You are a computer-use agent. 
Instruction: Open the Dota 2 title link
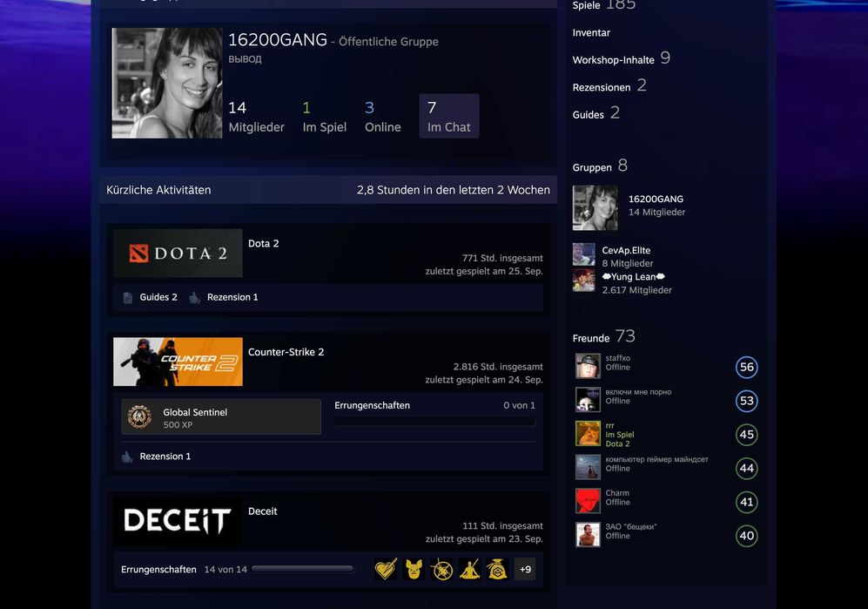coord(264,243)
